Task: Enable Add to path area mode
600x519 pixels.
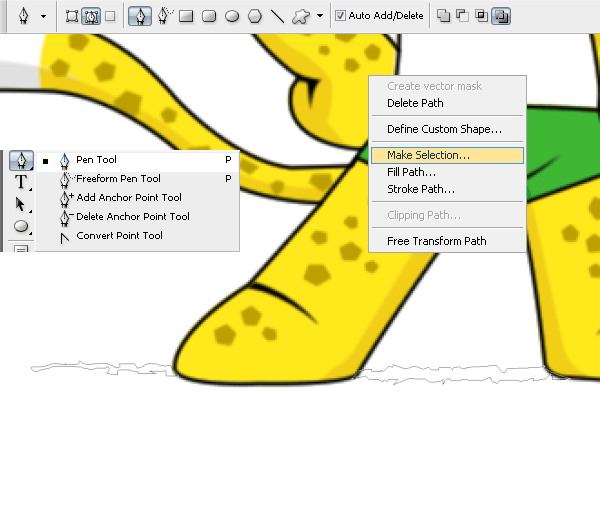Action: 444,16
